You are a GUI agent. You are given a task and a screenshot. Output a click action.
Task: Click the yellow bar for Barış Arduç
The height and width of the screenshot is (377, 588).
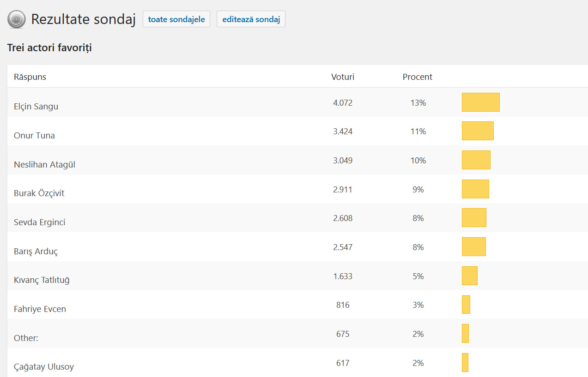(474, 247)
